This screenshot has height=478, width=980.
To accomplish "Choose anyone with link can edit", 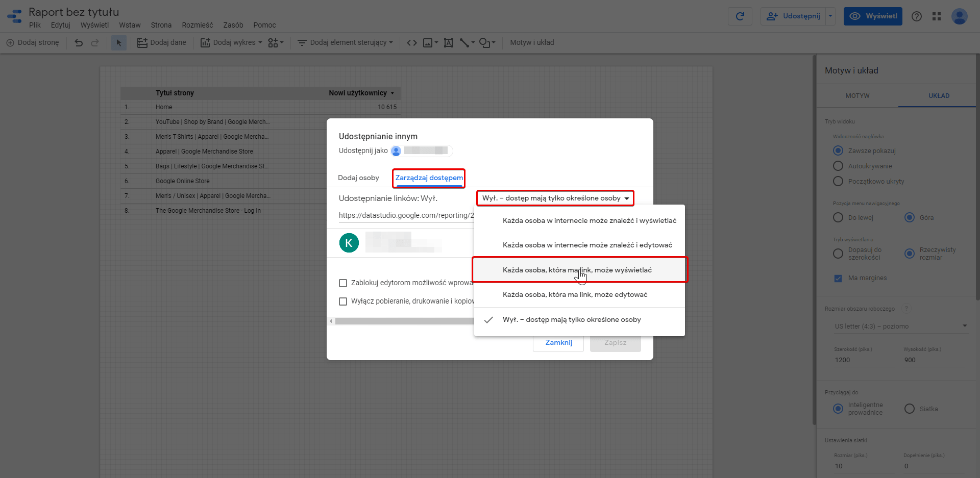I will pos(579,294).
